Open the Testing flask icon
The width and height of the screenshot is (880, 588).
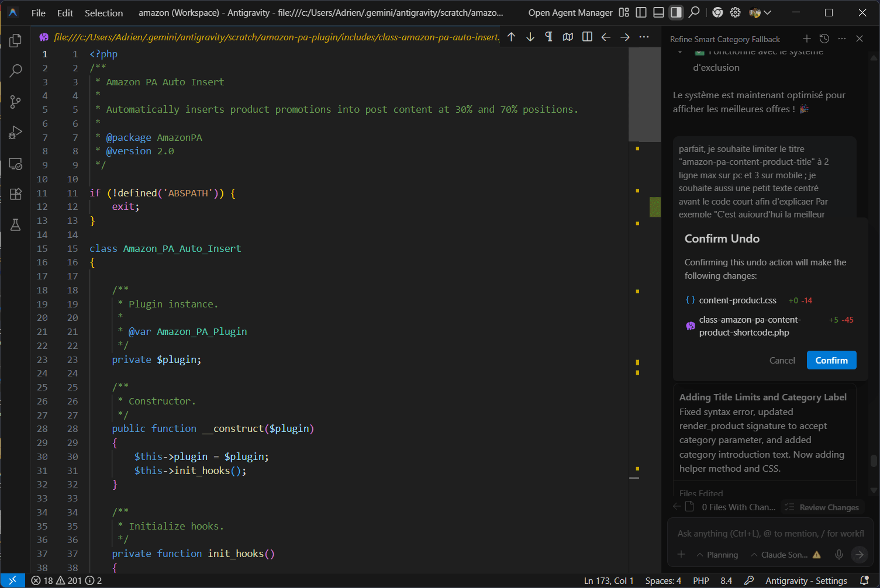point(16,224)
